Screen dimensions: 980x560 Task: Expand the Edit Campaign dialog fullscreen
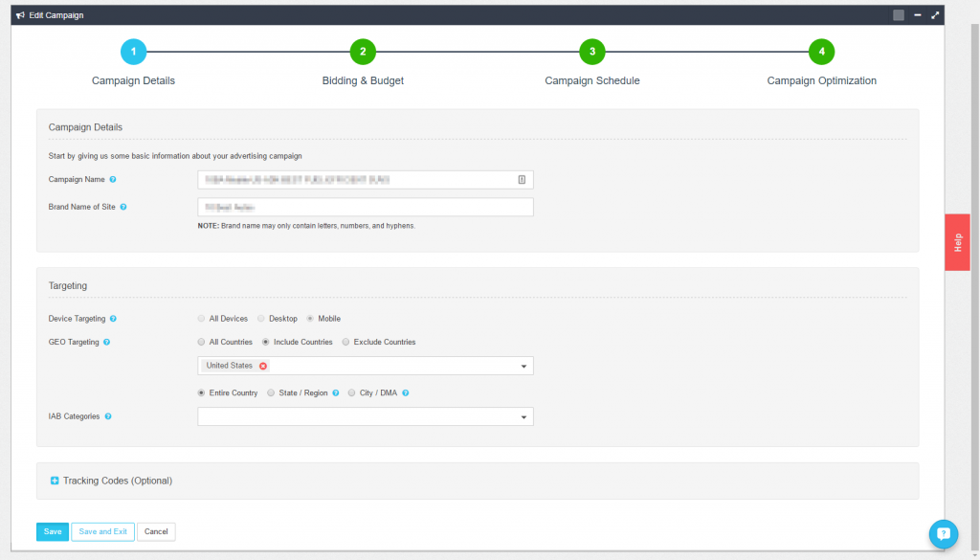pos(935,15)
